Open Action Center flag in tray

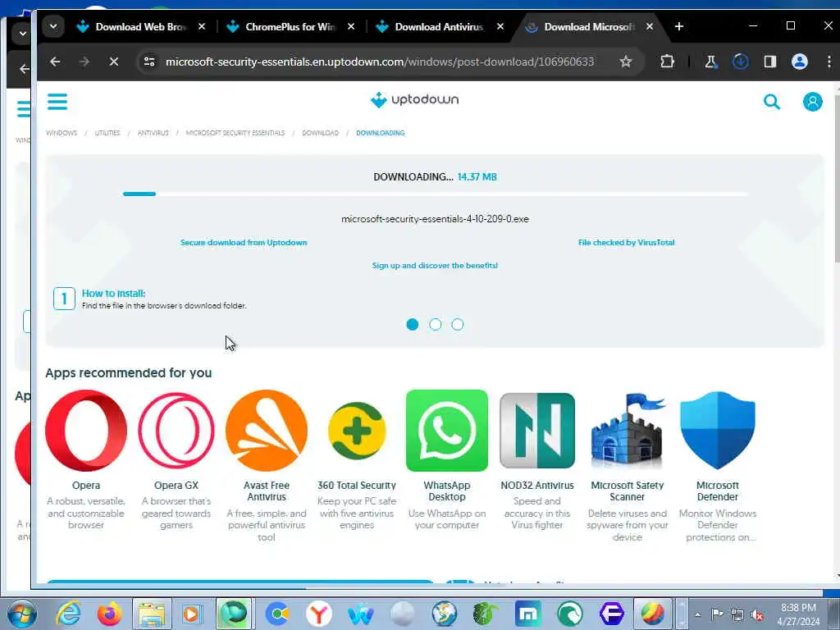pos(717,614)
